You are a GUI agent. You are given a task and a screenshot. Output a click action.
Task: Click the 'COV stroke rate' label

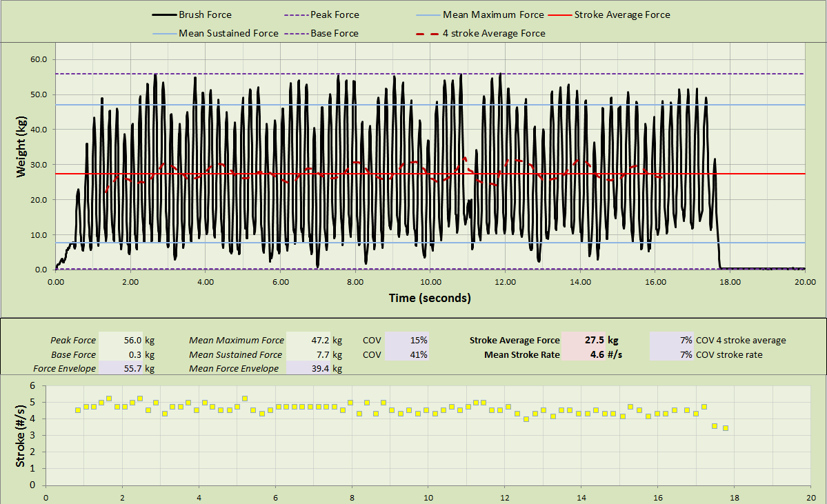click(730, 355)
